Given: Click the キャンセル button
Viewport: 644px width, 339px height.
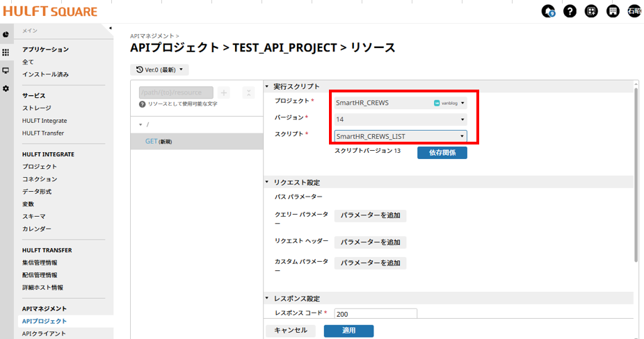Looking at the screenshot, I should tap(291, 331).
